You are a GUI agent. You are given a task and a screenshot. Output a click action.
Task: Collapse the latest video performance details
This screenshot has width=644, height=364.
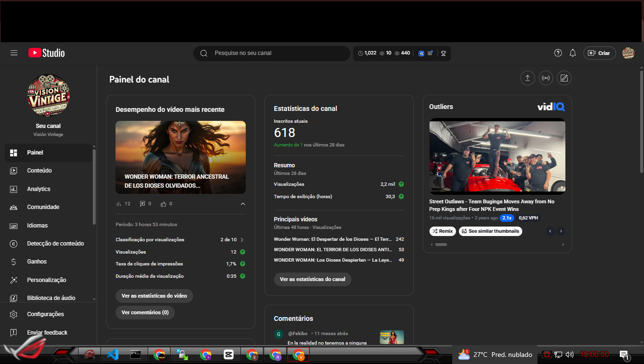tap(243, 204)
